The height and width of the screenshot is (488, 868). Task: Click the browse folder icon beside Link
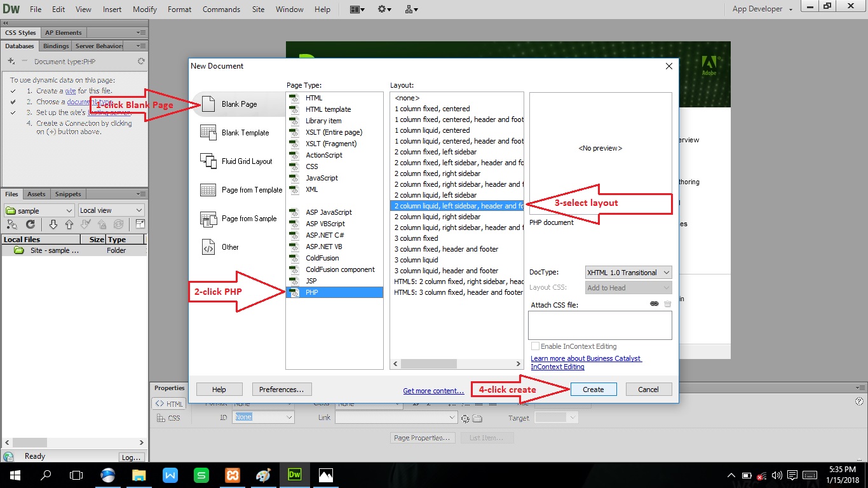[x=477, y=418]
